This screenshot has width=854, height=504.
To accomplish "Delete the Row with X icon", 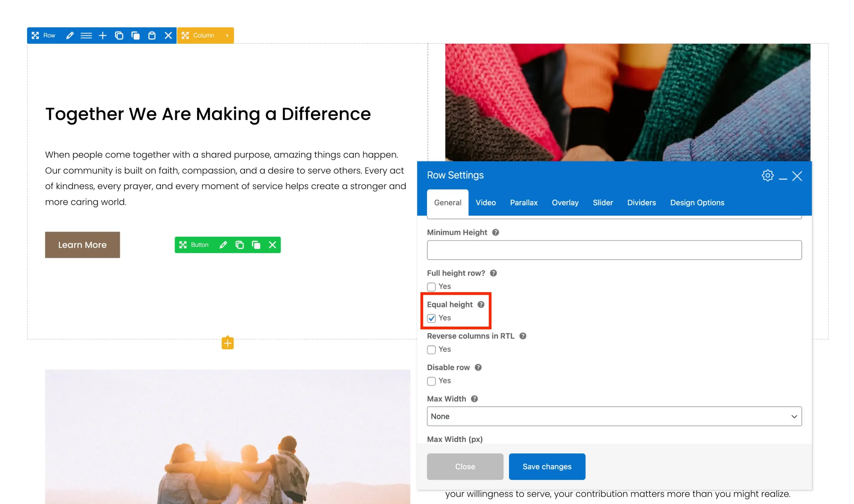I will click(x=168, y=35).
